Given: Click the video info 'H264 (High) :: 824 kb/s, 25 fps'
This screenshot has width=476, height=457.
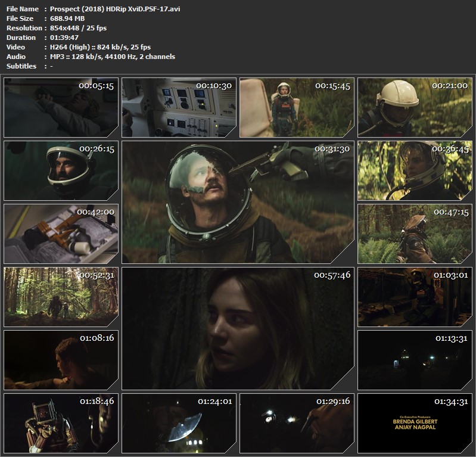Looking at the screenshot, I should click(101, 47).
